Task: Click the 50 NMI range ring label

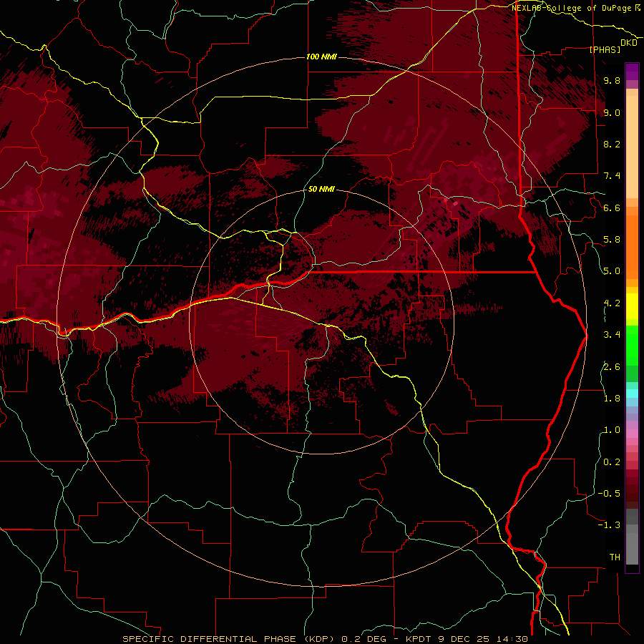Action: (x=321, y=189)
